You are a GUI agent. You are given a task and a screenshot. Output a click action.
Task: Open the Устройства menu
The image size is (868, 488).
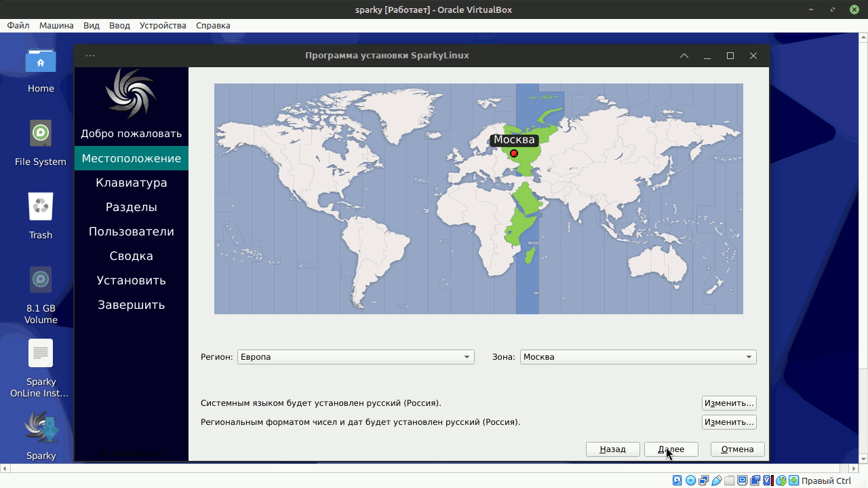(x=163, y=26)
